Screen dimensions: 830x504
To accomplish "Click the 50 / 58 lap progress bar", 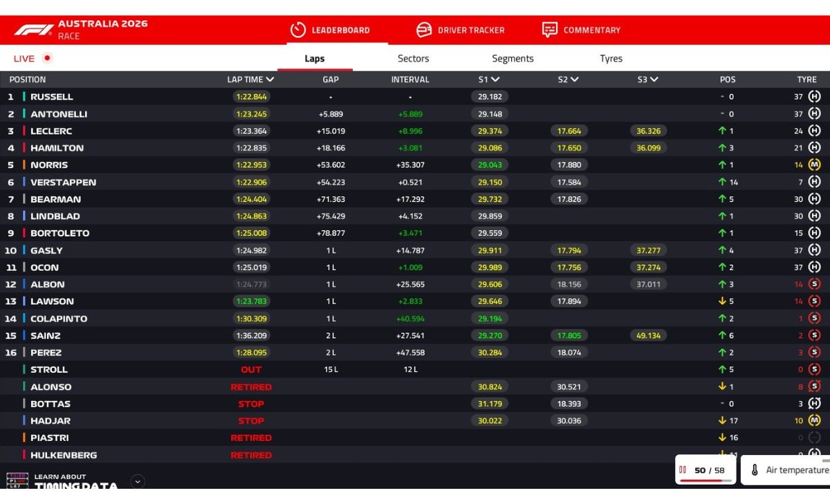I will [x=705, y=480].
